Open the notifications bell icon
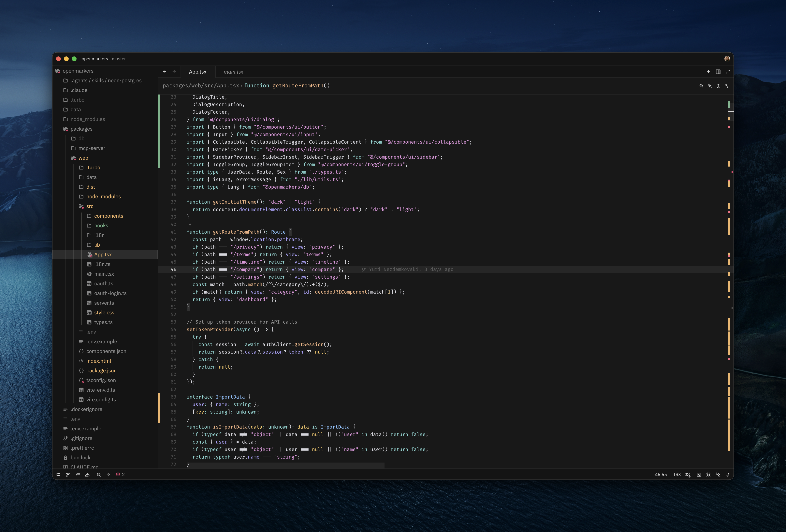This screenshot has width=786, height=532. (728, 475)
